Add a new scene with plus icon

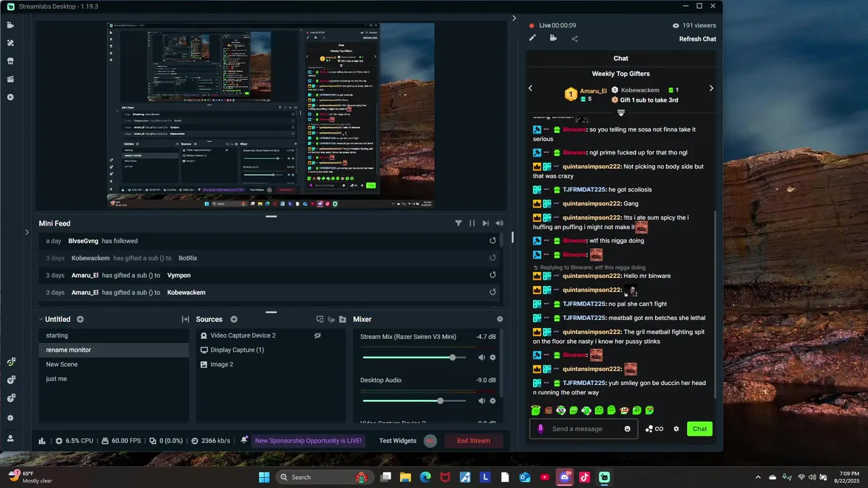point(80,319)
